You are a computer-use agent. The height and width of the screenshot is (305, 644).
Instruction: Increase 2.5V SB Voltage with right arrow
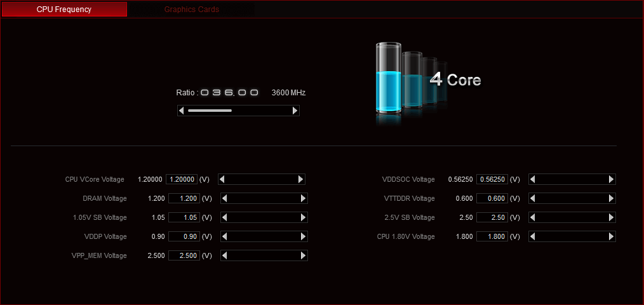[x=611, y=217]
